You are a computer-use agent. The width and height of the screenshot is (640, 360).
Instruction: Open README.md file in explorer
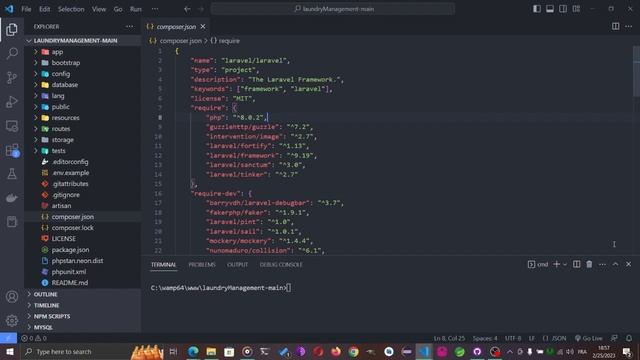tap(69, 283)
